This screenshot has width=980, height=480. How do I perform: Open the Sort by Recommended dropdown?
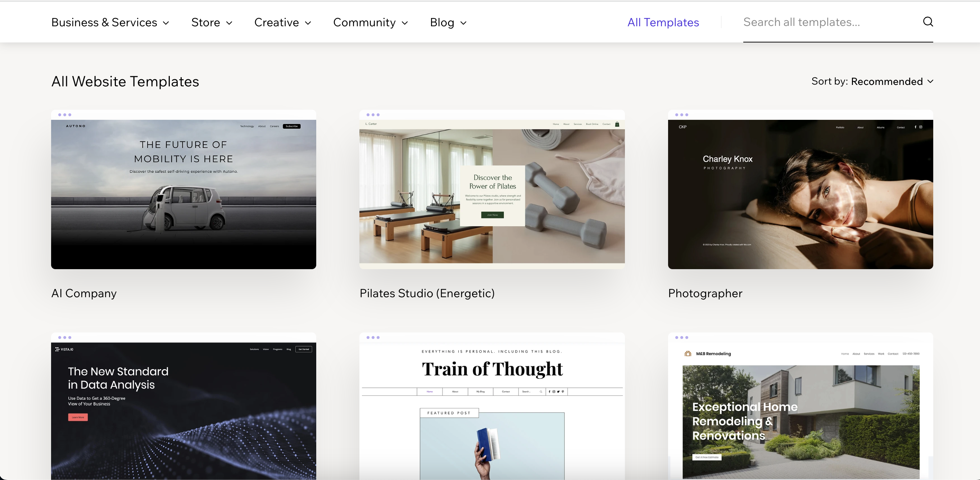click(x=873, y=81)
